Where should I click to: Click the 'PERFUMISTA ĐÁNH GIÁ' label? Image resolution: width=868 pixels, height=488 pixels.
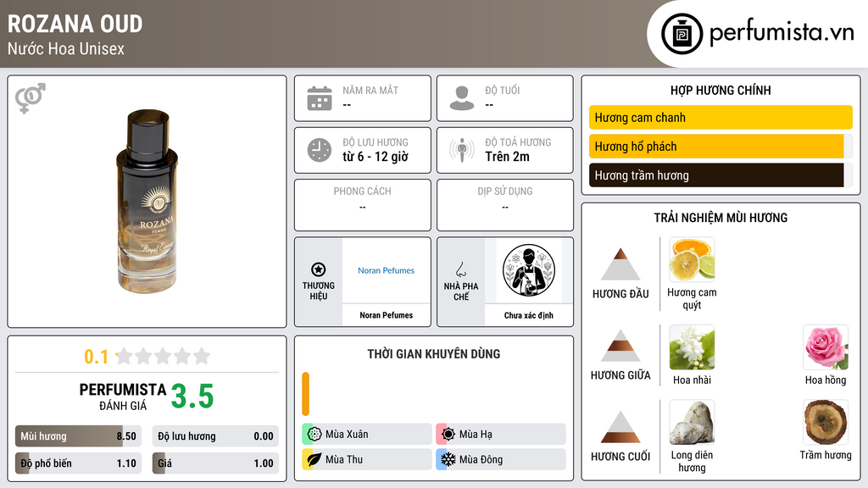[123, 396]
